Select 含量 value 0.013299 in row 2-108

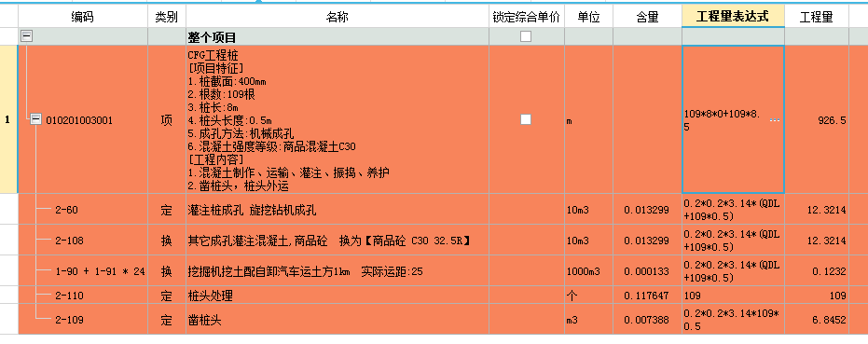click(647, 240)
